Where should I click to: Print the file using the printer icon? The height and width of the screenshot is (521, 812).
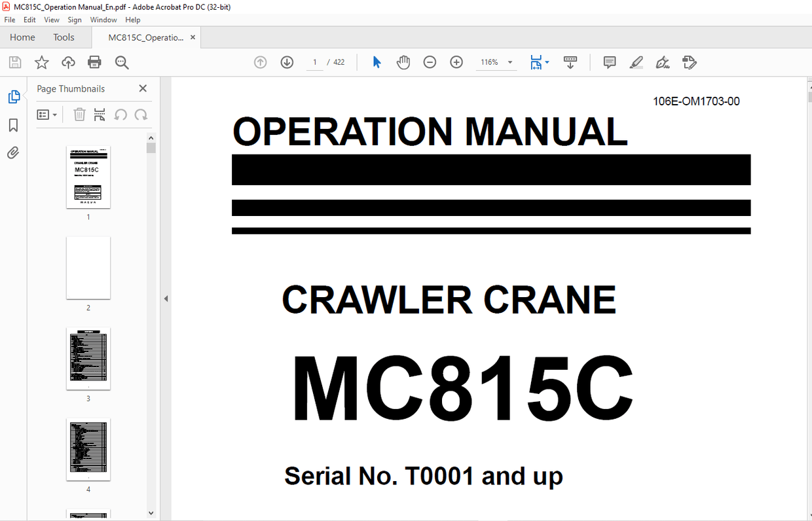coord(94,62)
